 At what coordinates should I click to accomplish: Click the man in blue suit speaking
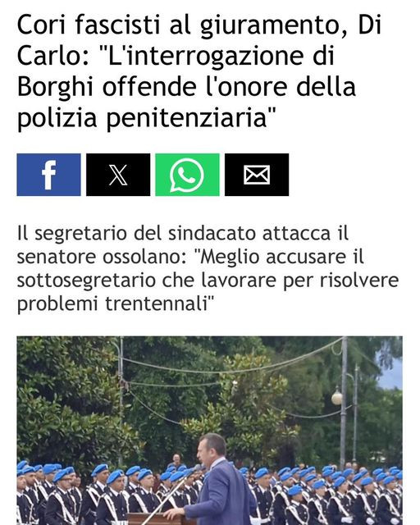pos(216,482)
